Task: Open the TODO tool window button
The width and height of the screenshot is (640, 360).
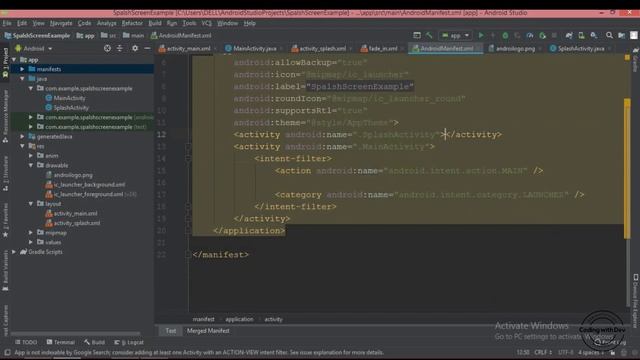Action: click(x=26, y=342)
